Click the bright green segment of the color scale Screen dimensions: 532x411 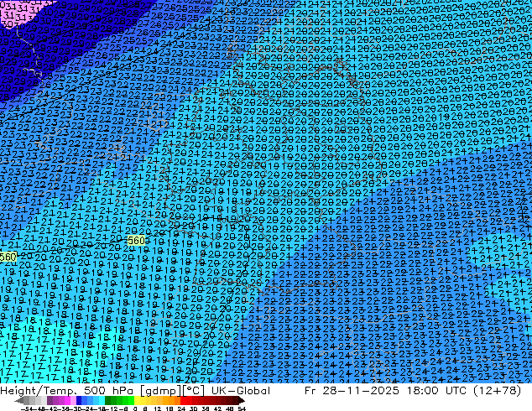(x=131, y=400)
